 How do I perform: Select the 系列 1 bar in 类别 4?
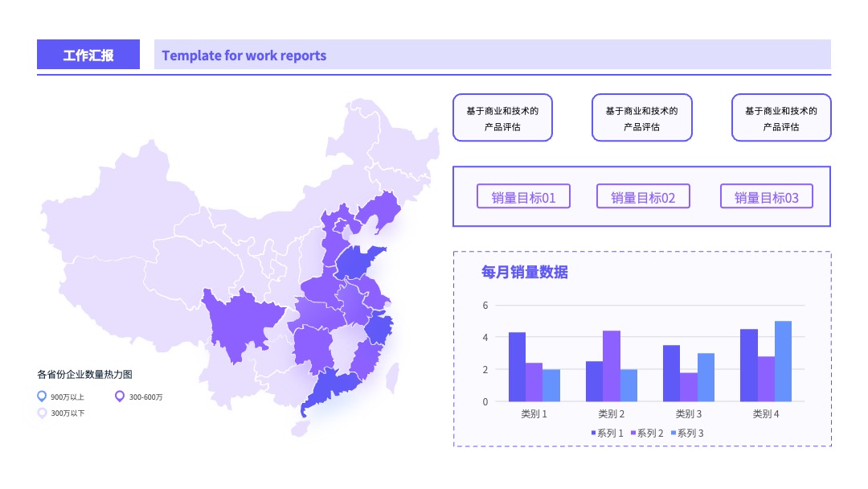click(x=749, y=365)
